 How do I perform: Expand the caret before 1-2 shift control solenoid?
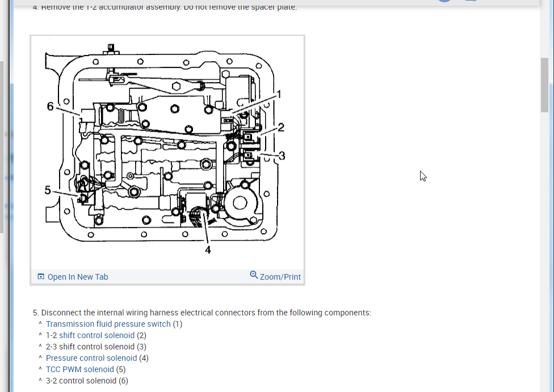click(x=40, y=335)
